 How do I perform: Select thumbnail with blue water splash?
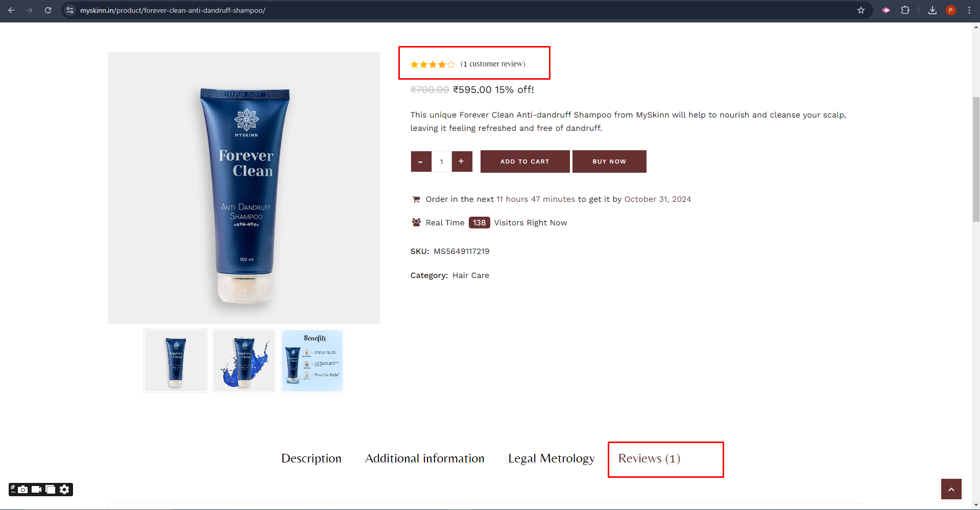[244, 361]
